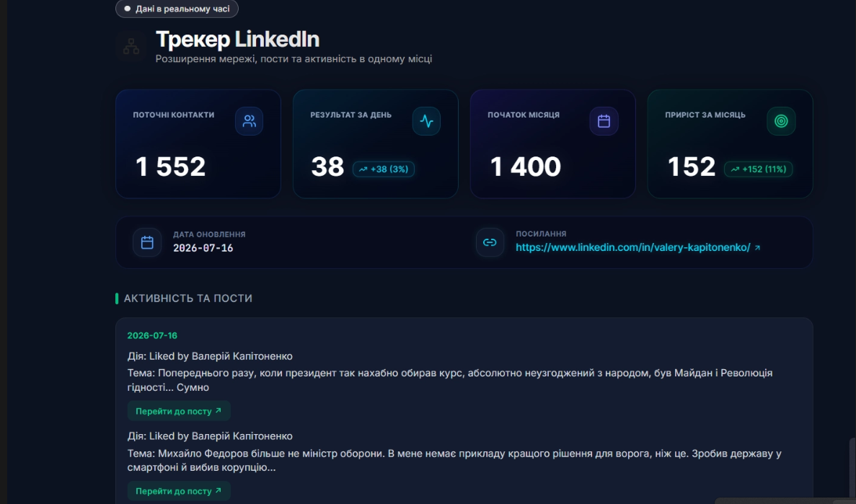Click the 152 monthly growth value
The image size is (856, 504).
(x=691, y=167)
